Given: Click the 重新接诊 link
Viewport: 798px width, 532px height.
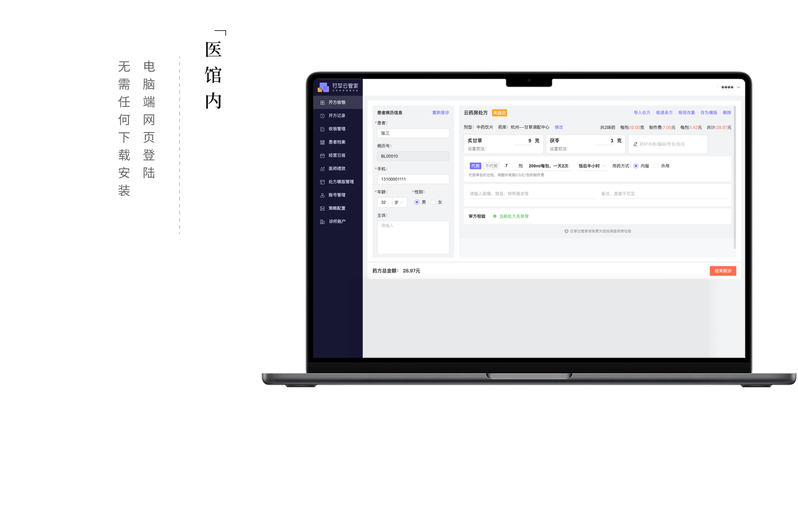Looking at the screenshot, I should point(441,113).
